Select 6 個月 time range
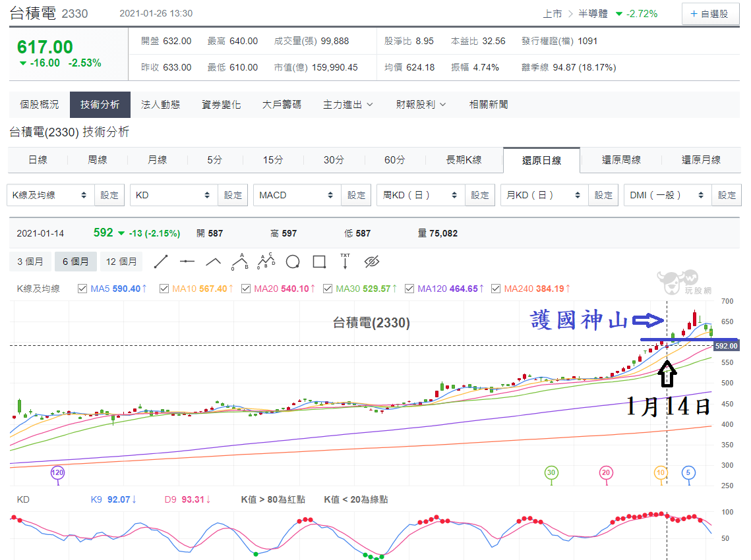 [76, 262]
